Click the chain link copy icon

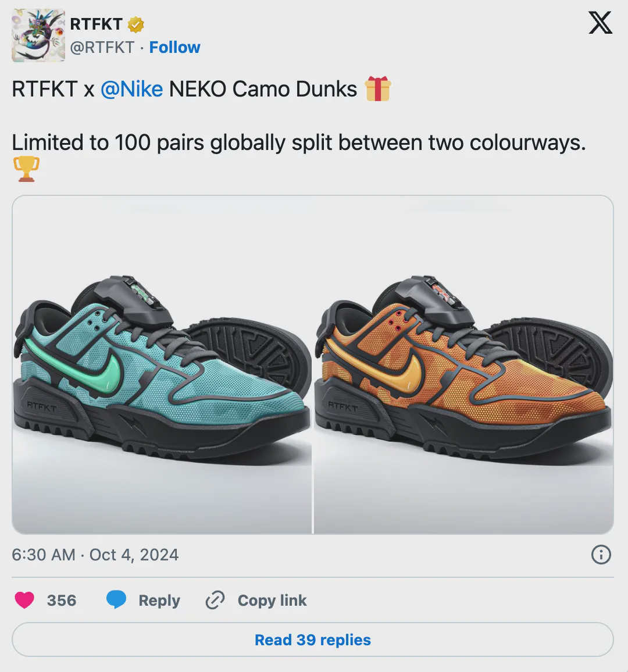pos(215,600)
